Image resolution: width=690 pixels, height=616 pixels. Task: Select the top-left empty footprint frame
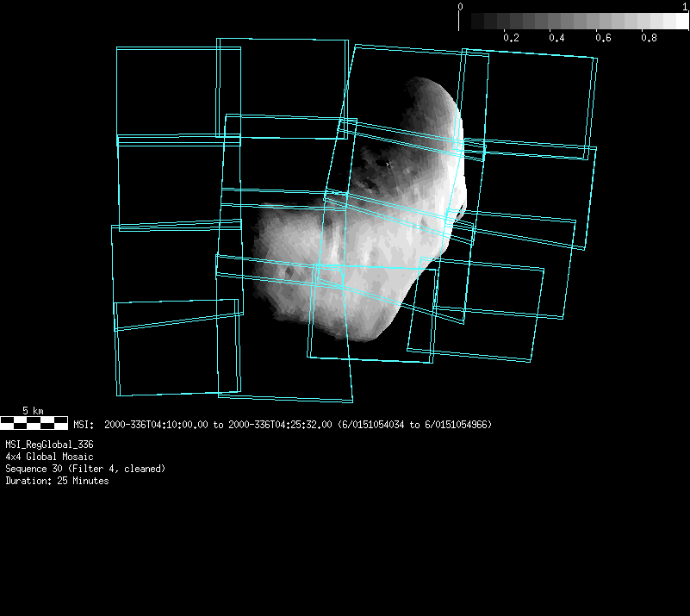pyautogui.click(x=168, y=91)
